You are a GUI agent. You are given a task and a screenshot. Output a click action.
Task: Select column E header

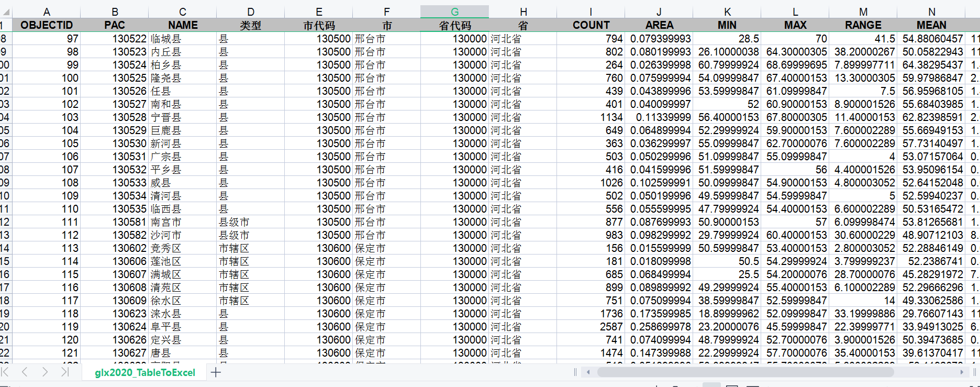(319, 12)
